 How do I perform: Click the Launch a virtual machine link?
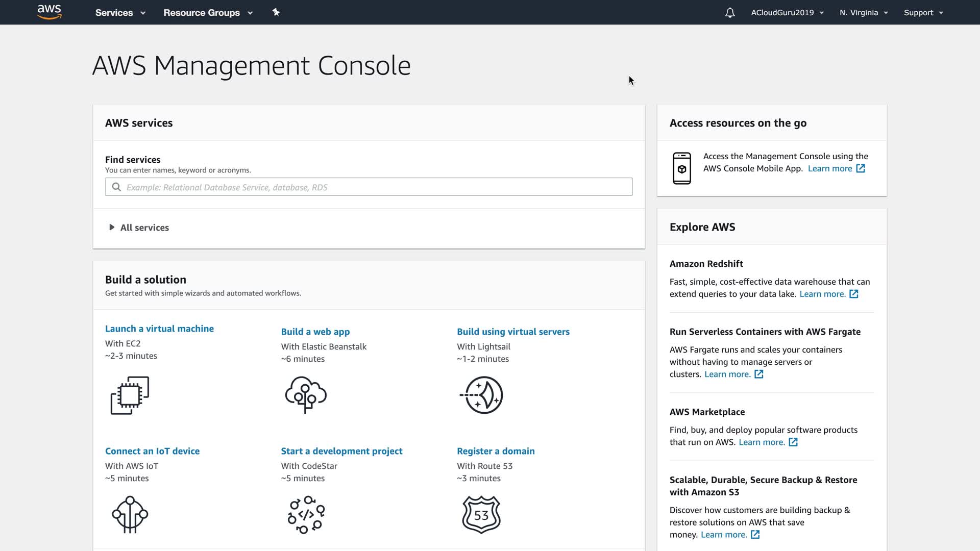coord(159,329)
